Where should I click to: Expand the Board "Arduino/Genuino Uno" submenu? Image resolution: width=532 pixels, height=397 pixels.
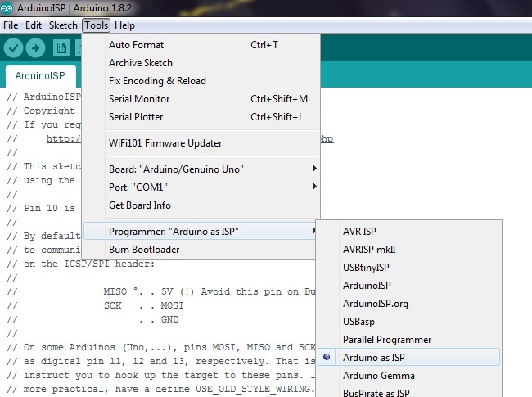pyautogui.click(x=201, y=169)
